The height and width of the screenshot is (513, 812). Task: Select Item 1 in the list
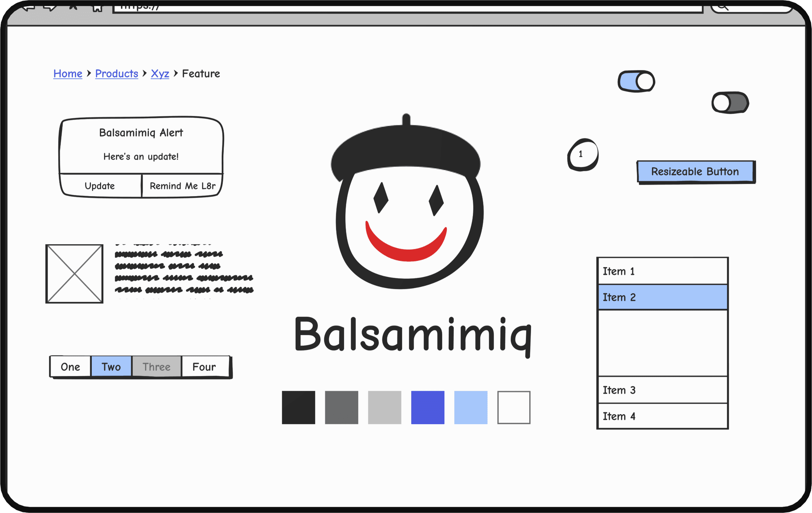point(663,271)
